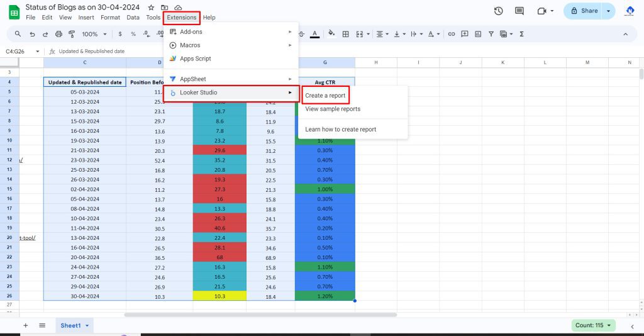644x336 pixels.
Task: Open the fill color picker
Action: [331, 34]
